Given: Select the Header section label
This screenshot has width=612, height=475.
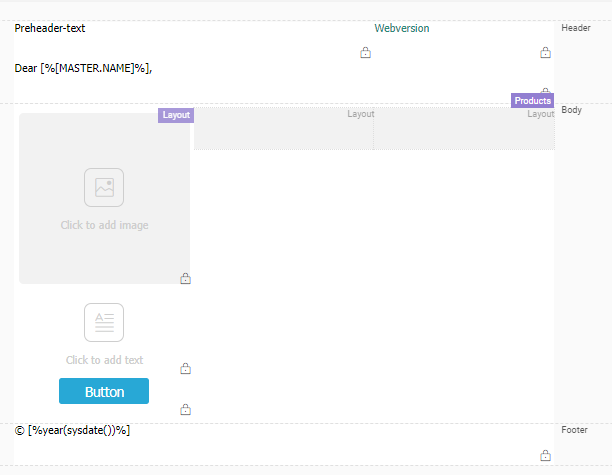Looking at the screenshot, I should pyautogui.click(x=576, y=28).
